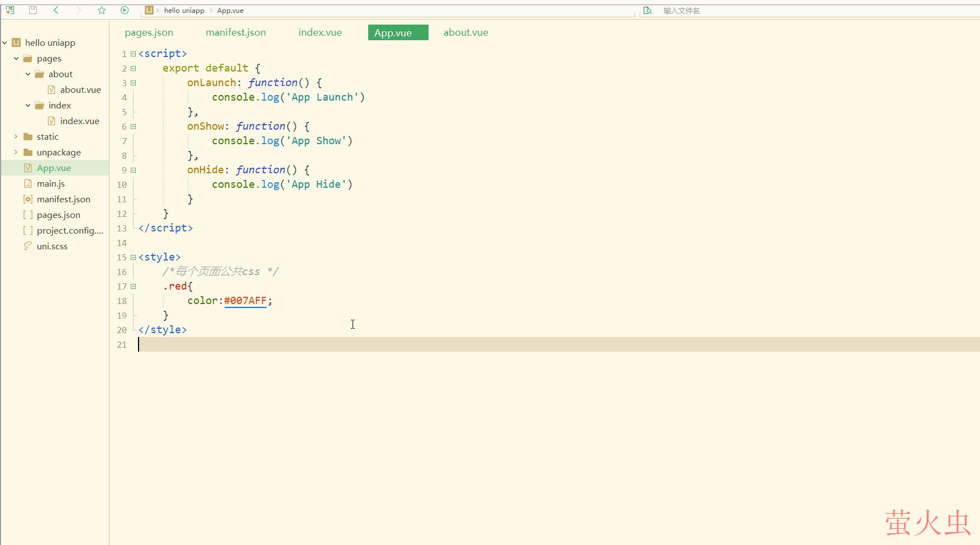Expand the static folder chevron
This screenshot has width=980, height=545.
tap(16, 136)
